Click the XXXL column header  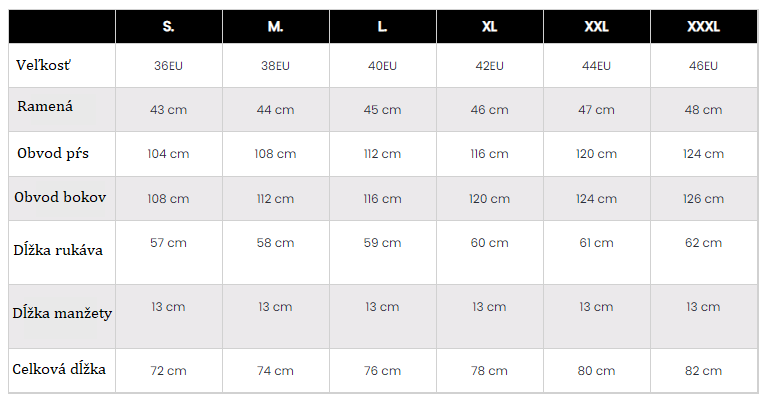704,26
